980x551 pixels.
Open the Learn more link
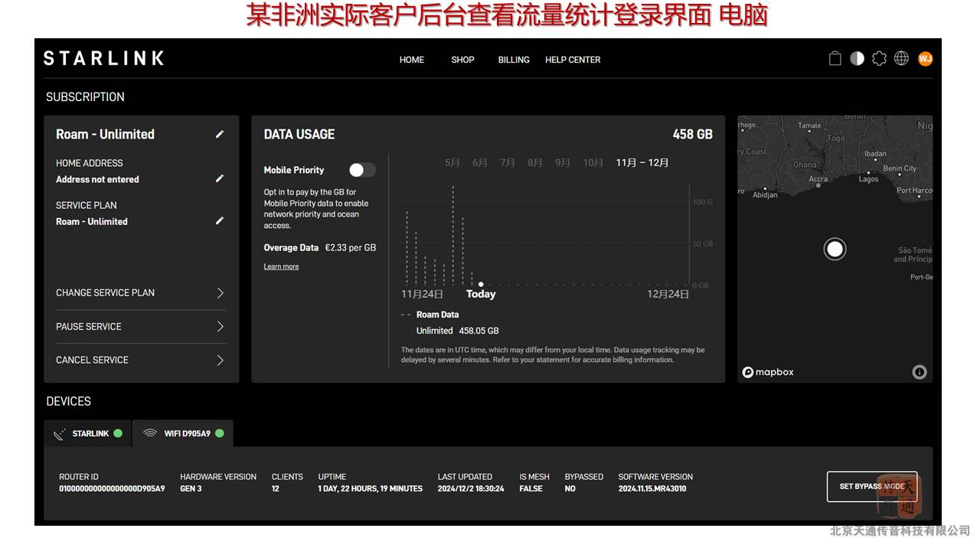coord(281,266)
